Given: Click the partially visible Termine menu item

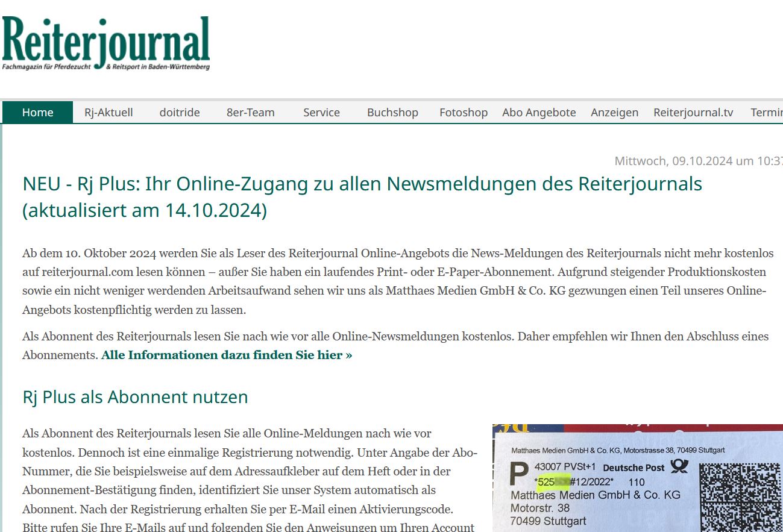Looking at the screenshot, I should 766,113.
